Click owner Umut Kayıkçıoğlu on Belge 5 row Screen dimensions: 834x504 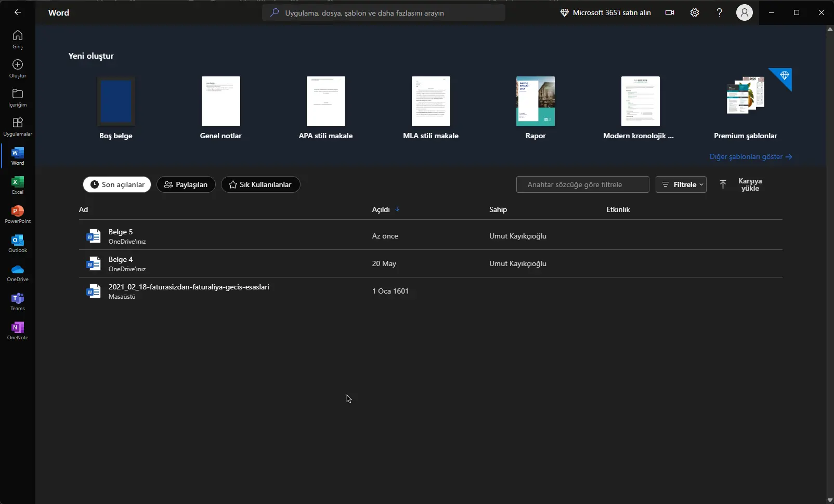(518, 236)
